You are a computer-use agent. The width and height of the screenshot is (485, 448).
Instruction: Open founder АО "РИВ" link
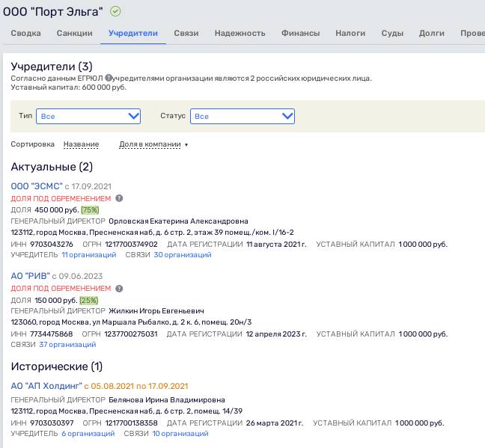[30, 276]
